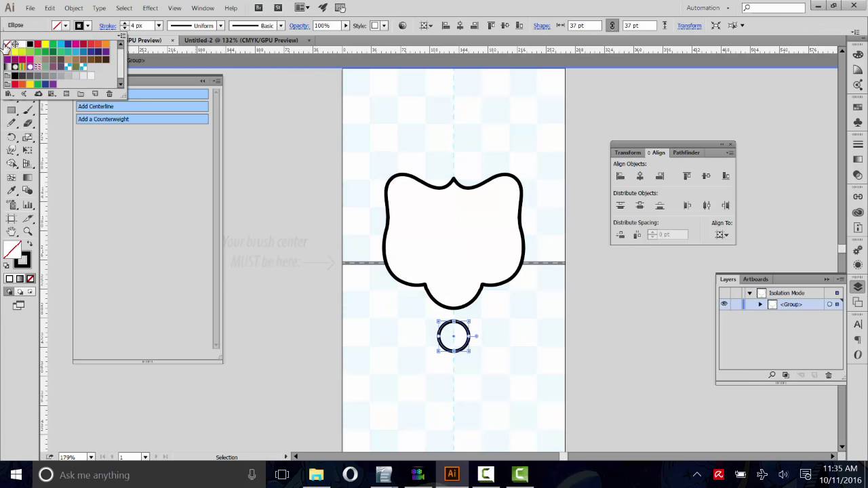Open Layers panel icon in right dock

859,287
